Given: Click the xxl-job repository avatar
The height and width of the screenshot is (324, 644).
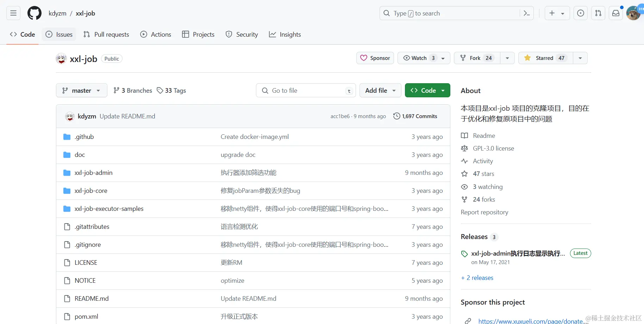Looking at the screenshot, I should coord(61,59).
